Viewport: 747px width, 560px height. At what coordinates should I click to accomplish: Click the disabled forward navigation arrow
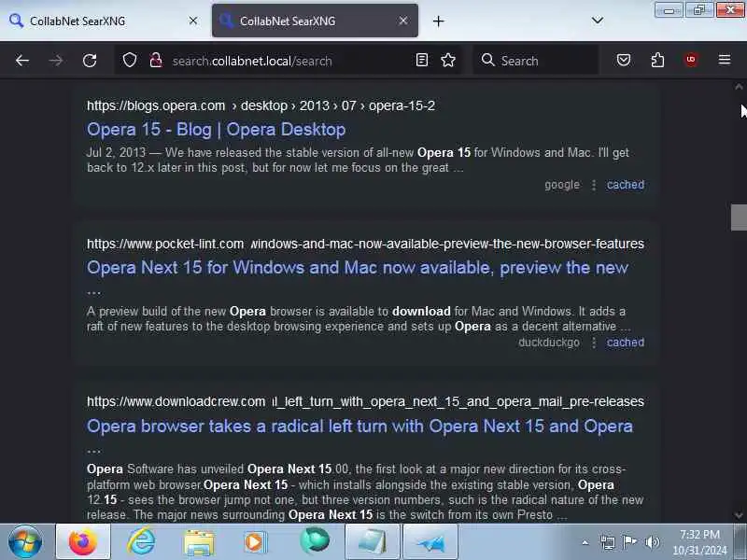point(56,61)
